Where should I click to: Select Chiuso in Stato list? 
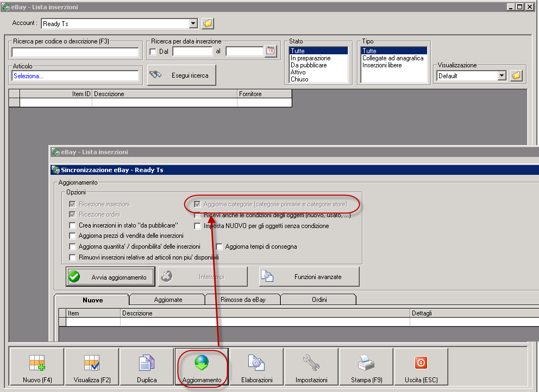(318, 79)
